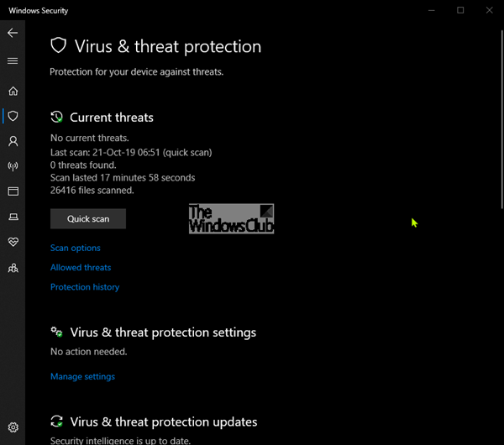This screenshot has height=445, width=504.
Task: Click the Manage settings link
Action: 82,377
